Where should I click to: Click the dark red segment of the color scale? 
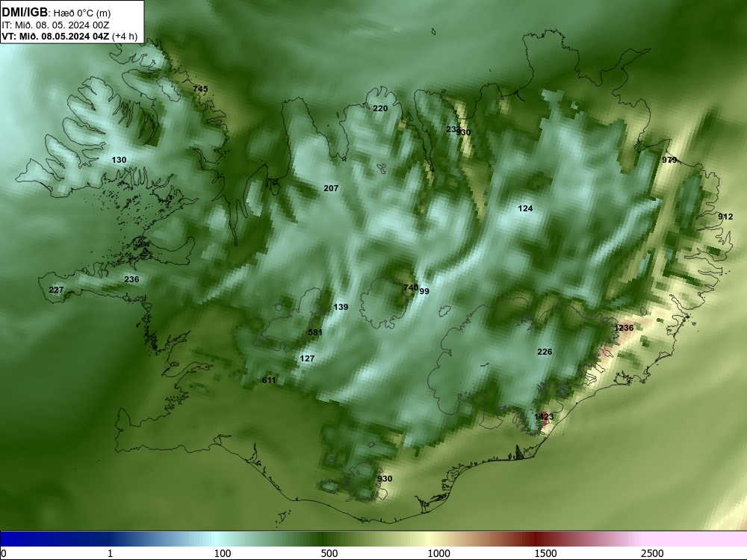[536, 539]
